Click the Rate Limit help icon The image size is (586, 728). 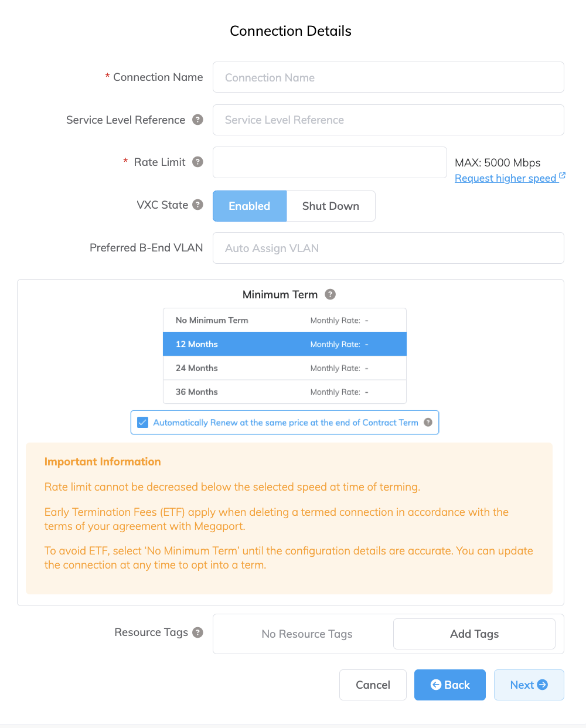coord(198,162)
